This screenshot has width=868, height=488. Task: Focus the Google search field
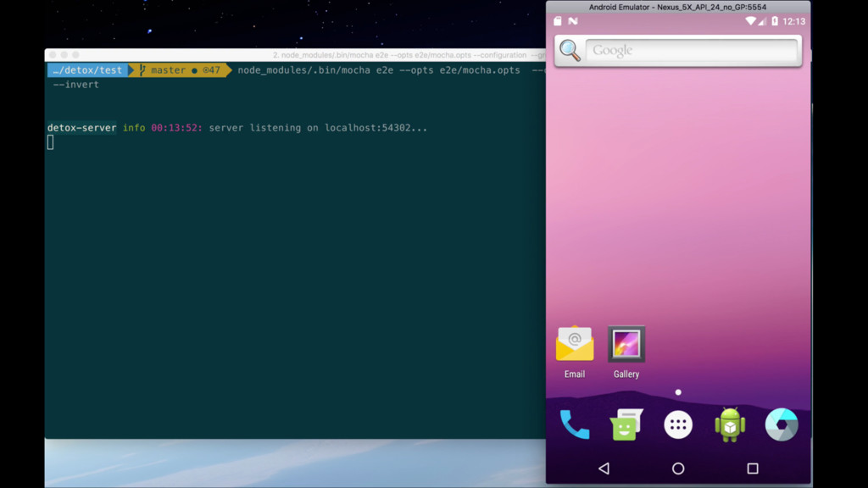pos(691,51)
